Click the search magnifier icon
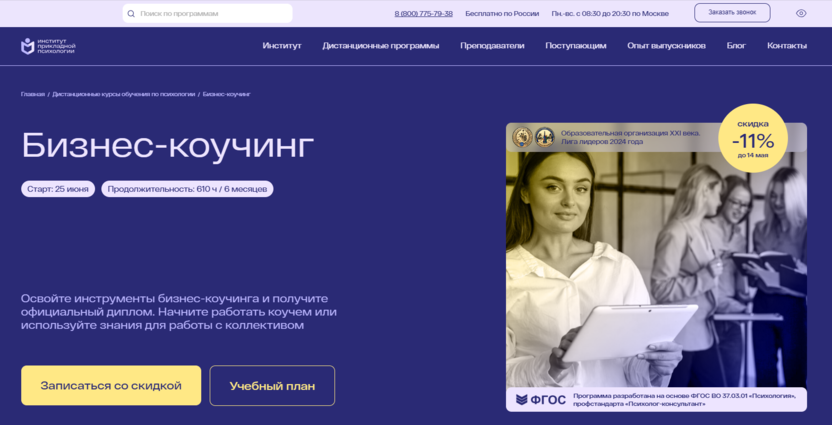This screenshot has height=425, width=832. point(131,14)
